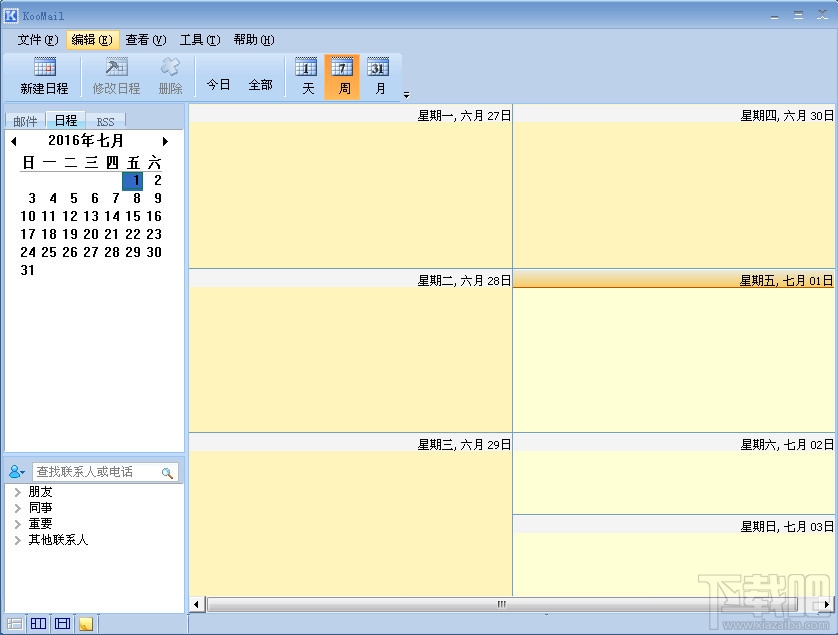Switch to 天 (Day) calendar view
838x635 pixels.
306,75
